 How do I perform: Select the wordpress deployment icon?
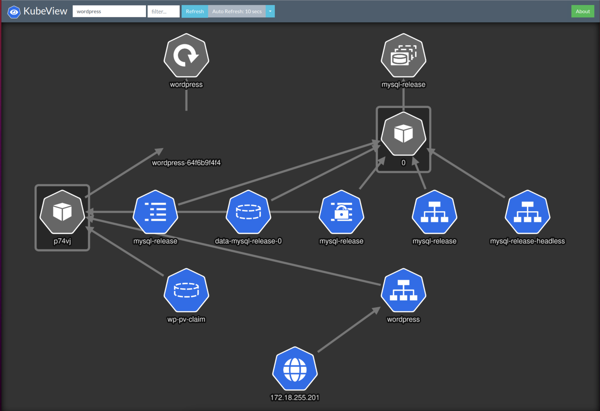186,56
